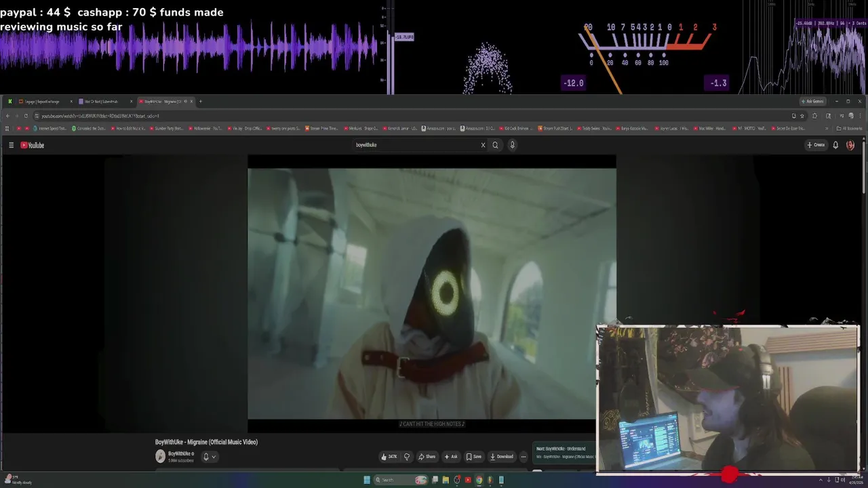Viewport: 868px width, 488px height.
Task: Open Chrome from the taskbar
Action: [479, 480]
